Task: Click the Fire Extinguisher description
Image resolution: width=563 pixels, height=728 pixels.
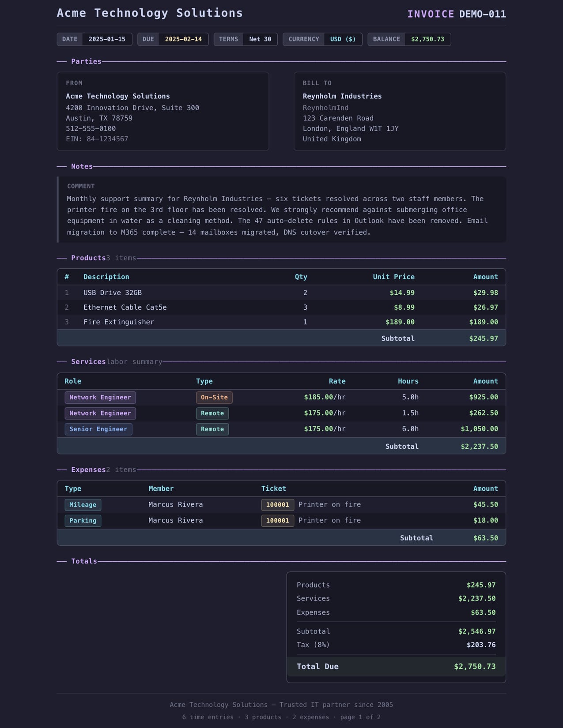Action: coord(119,322)
